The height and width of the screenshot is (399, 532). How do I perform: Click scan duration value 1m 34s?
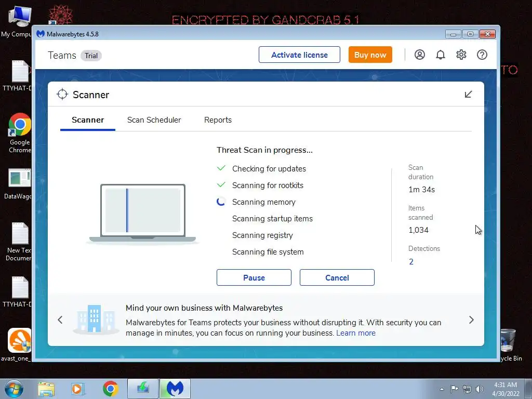(x=422, y=189)
